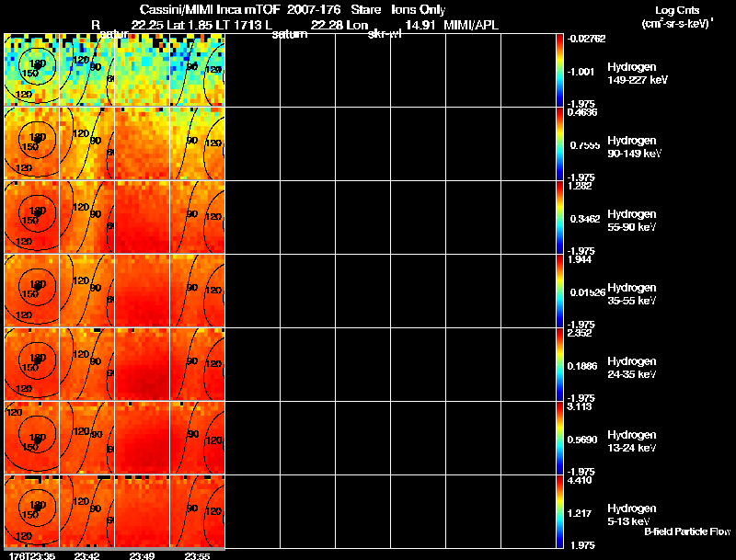Click the color bar for Hydrogen 149-227 keV
Image resolution: width=736 pixels, height=560 pixels.
point(559,71)
